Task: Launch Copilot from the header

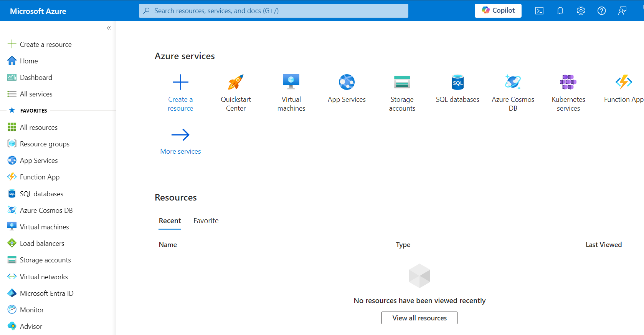Action: [x=498, y=11]
